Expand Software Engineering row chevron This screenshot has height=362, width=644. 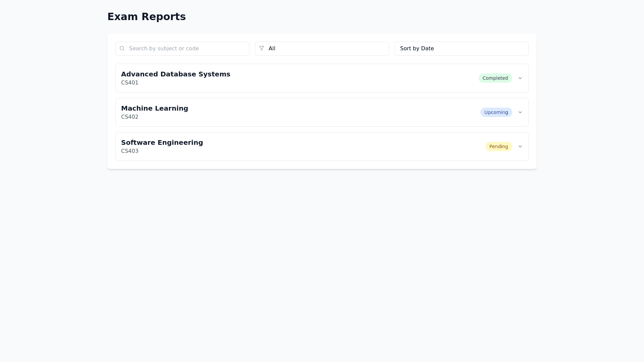tap(520, 146)
